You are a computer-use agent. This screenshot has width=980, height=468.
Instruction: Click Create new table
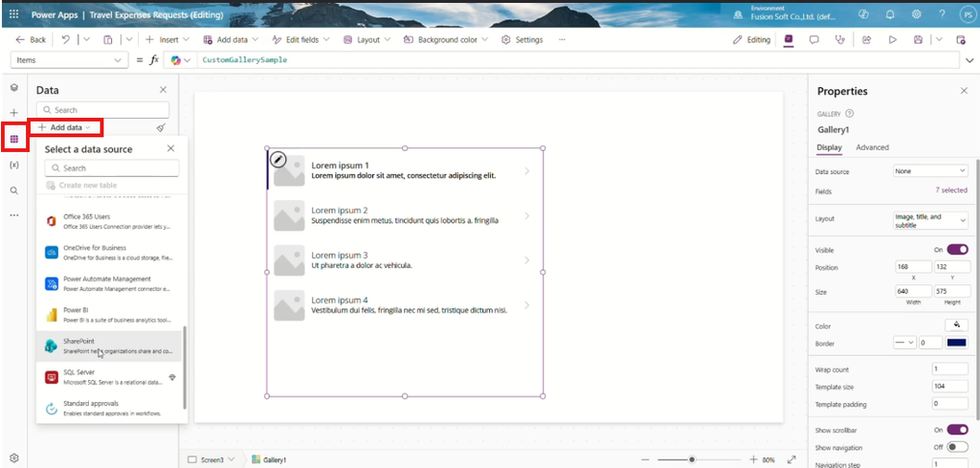click(82, 186)
